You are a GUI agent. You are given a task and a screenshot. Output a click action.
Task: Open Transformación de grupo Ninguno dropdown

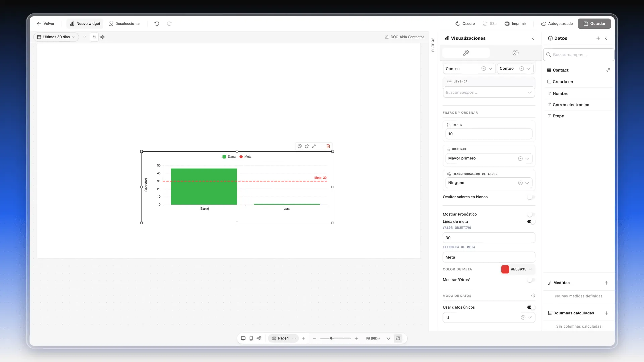(489, 183)
